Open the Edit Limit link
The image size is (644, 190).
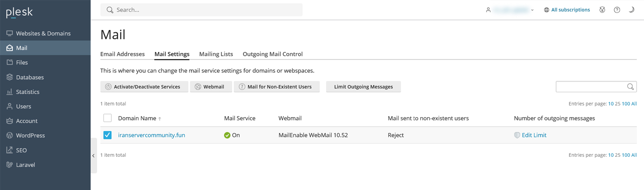click(534, 135)
